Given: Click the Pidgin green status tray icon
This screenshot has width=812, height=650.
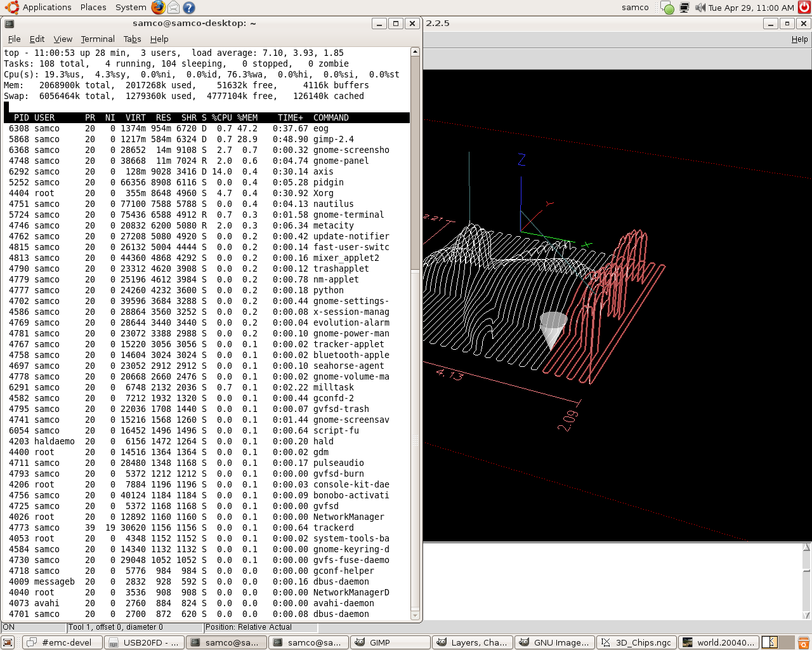Looking at the screenshot, I should tap(667, 8).
